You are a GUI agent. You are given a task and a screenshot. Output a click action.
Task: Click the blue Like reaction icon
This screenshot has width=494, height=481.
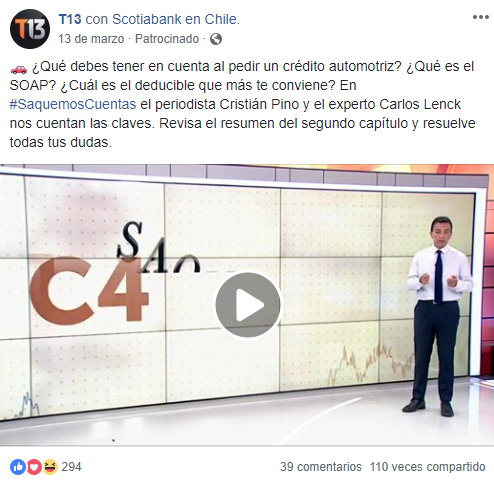(x=18, y=467)
